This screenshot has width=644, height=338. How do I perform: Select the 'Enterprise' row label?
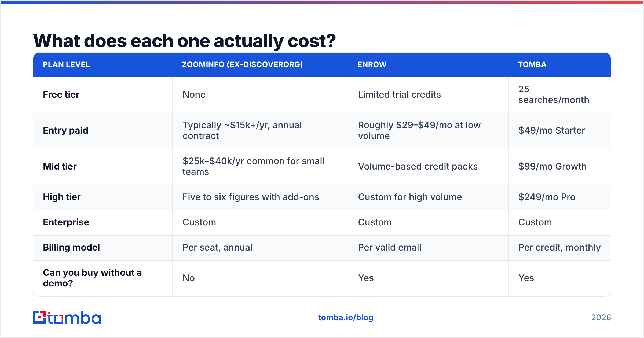[x=66, y=222]
